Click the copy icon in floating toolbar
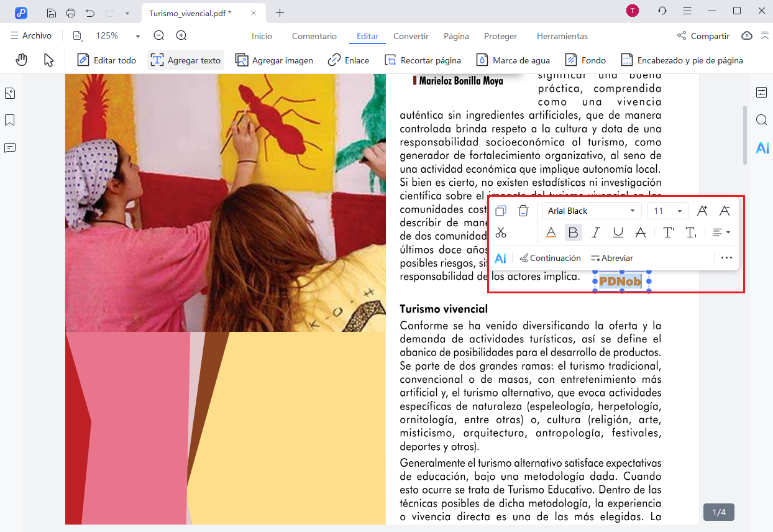The image size is (773, 532). (501, 211)
